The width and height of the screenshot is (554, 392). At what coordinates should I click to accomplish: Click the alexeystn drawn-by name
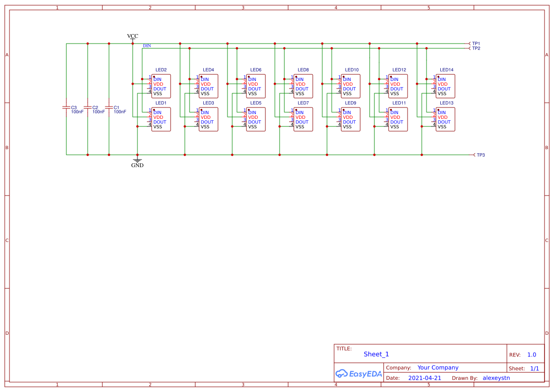(x=496, y=378)
